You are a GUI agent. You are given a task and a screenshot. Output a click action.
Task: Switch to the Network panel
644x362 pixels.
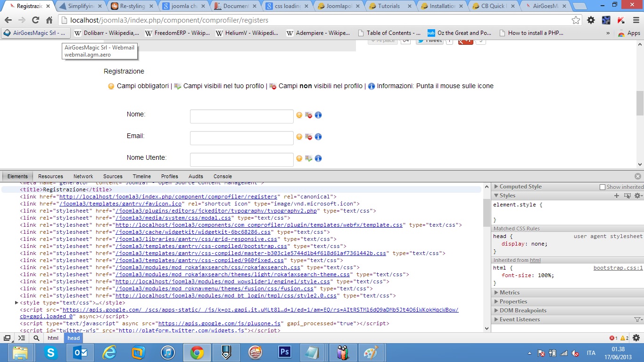click(83, 176)
